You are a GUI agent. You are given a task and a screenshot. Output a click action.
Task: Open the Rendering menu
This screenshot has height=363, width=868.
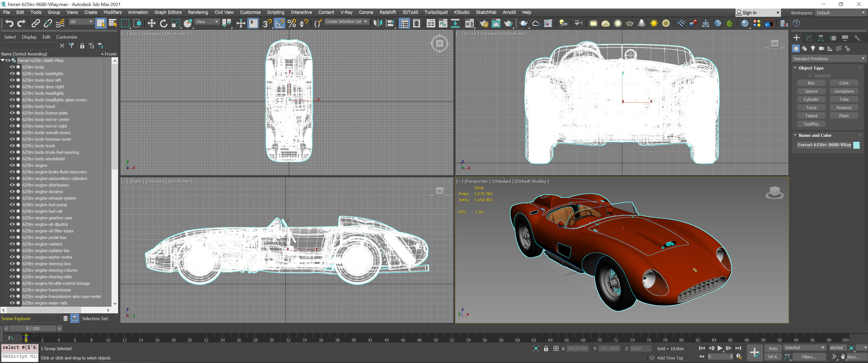[198, 12]
